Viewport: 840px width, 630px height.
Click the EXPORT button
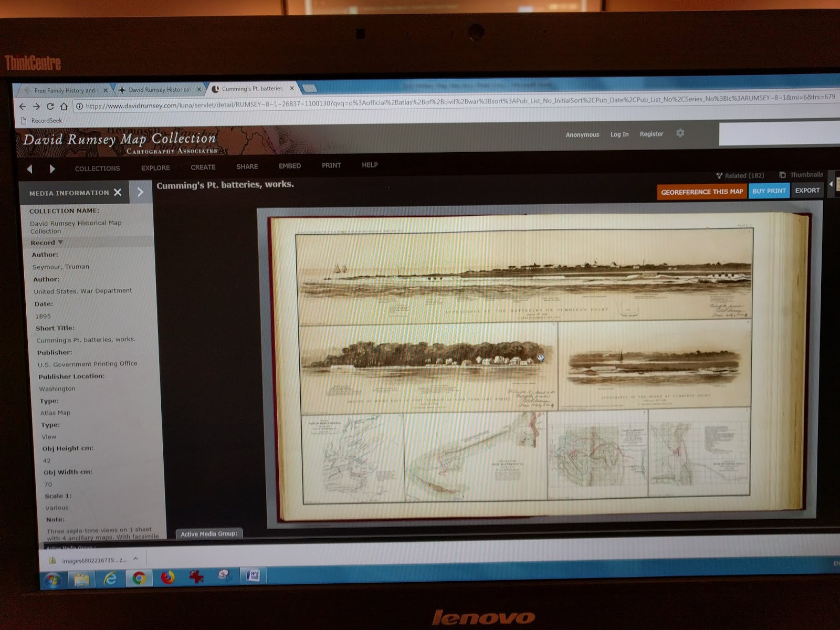pos(807,191)
